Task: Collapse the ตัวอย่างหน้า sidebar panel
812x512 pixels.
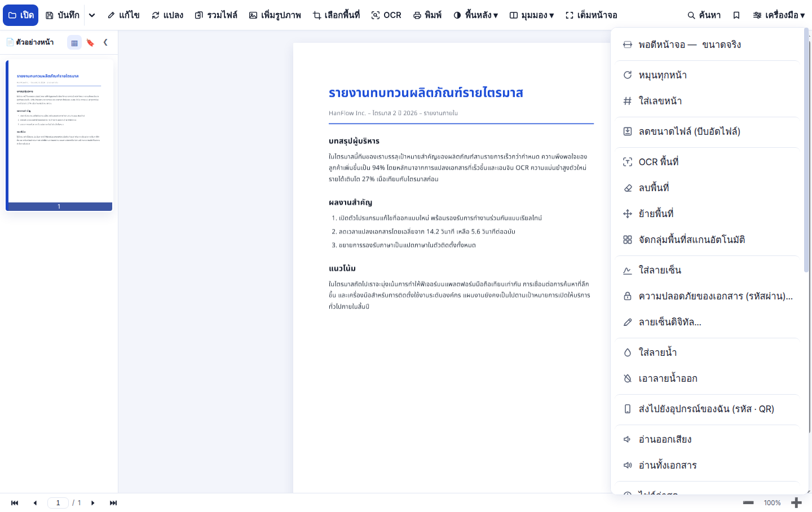Action: tap(105, 42)
